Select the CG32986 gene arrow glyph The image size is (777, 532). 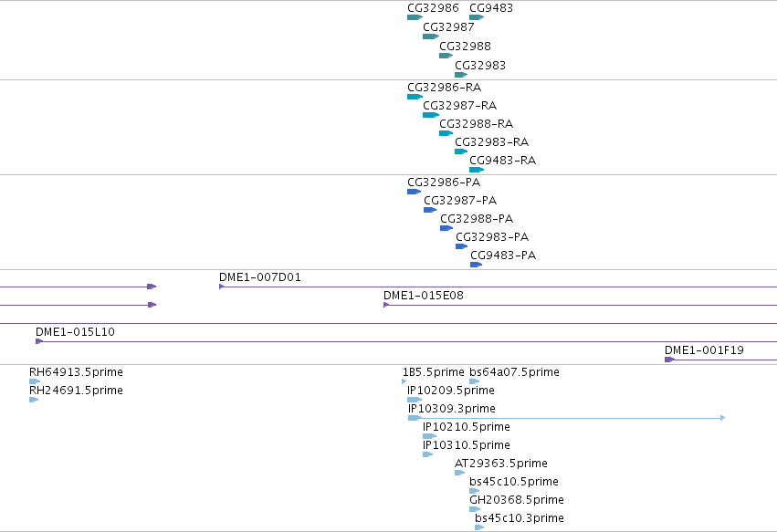pos(415,18)
